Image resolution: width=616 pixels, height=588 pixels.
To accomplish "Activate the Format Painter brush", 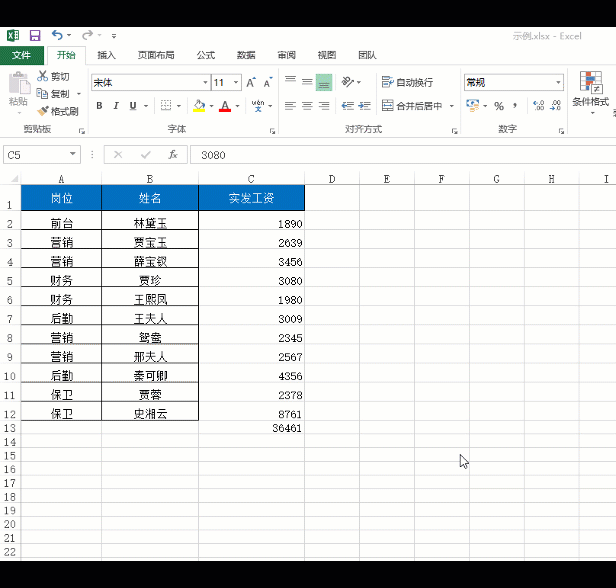I will tap(58, 111).
